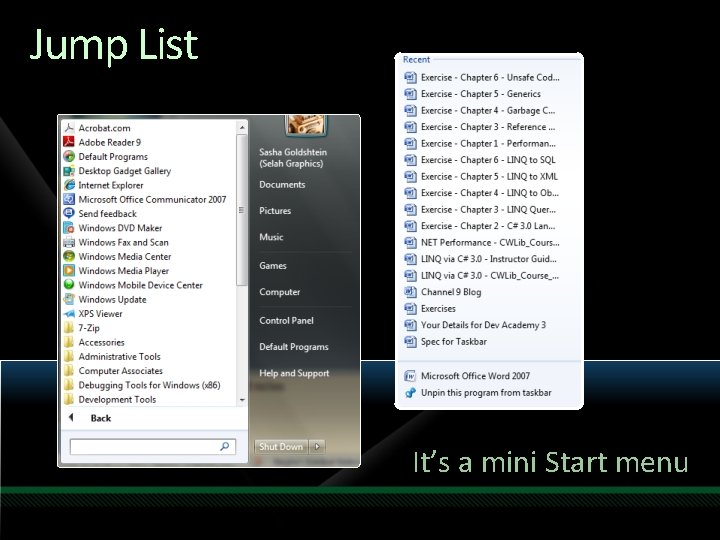
Task: Click the search magnifier icon in Start menu
Action: pos(225,446)
